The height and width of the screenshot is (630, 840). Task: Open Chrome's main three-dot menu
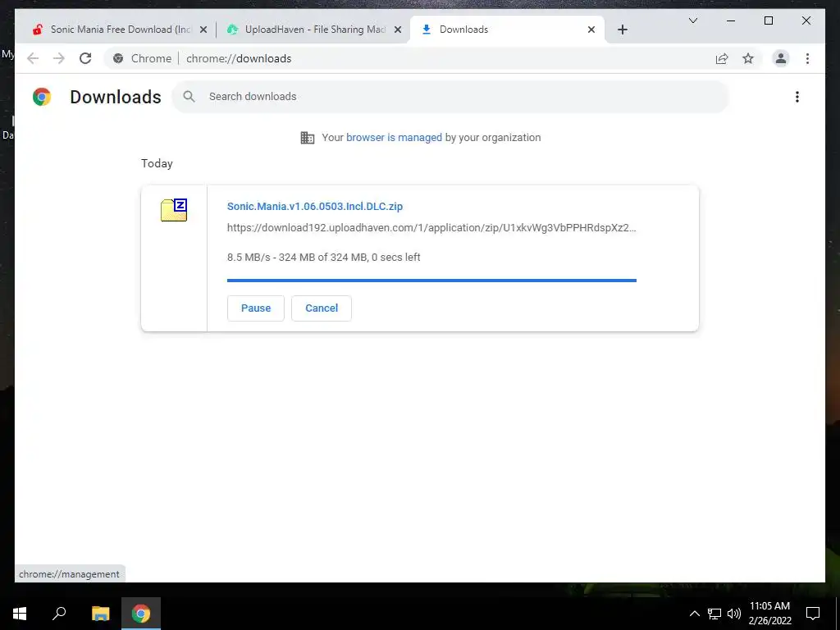pyautogui.click(x=807, y=58)
